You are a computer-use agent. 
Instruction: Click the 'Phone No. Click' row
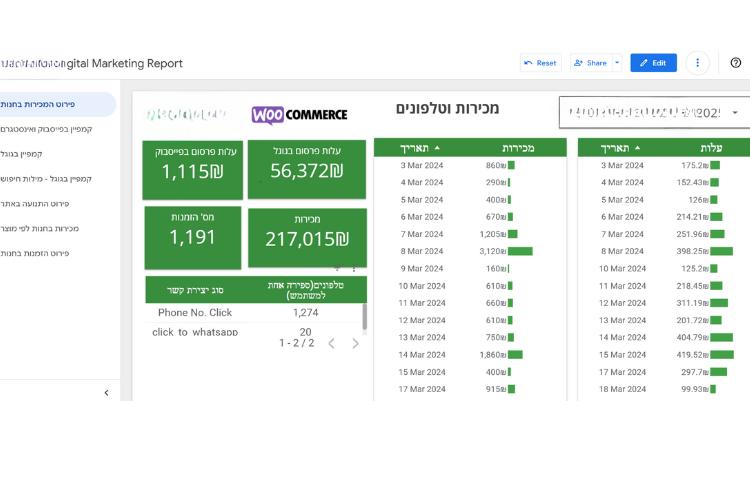coord(254,313)
